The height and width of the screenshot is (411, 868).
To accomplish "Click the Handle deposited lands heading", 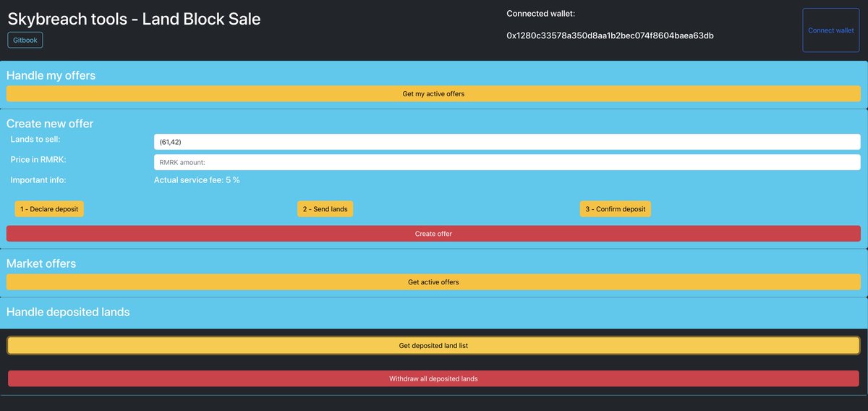I will coord(68,312).
